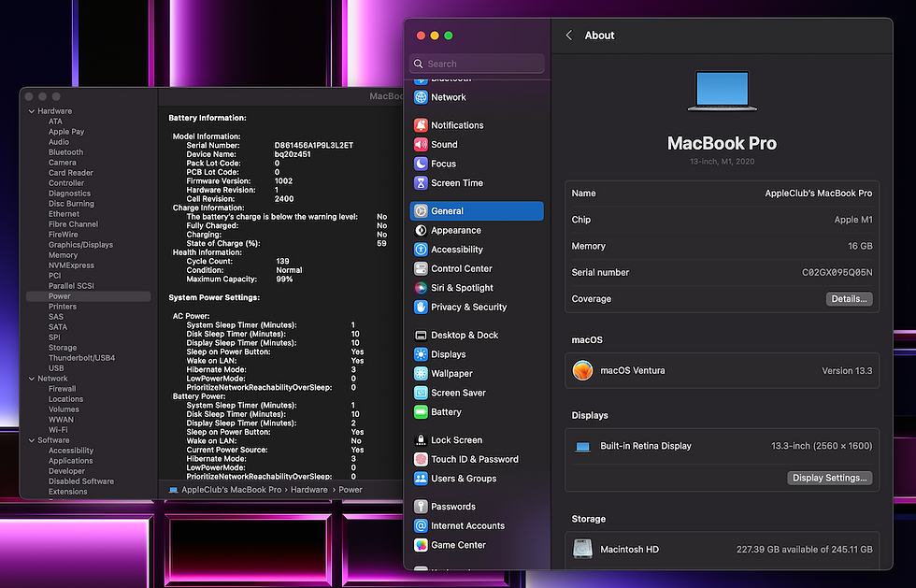Select Apple Pay in Hardware list
This screenshot has height=588, width=916.
(66, 132)
